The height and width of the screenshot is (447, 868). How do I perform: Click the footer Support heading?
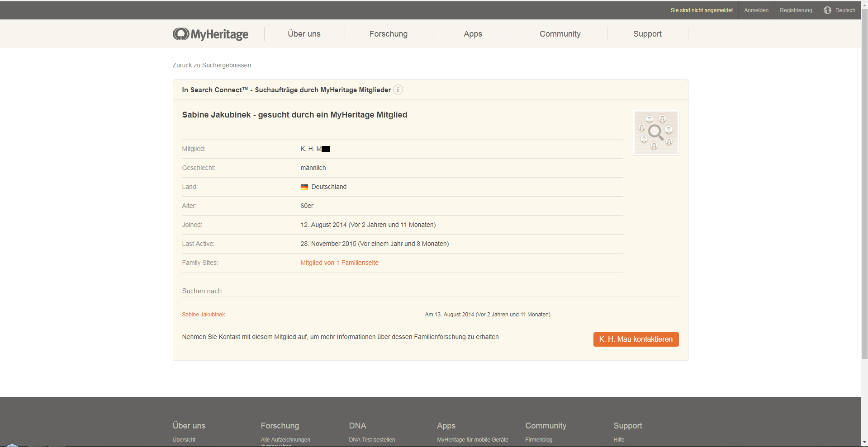point(627,426)
